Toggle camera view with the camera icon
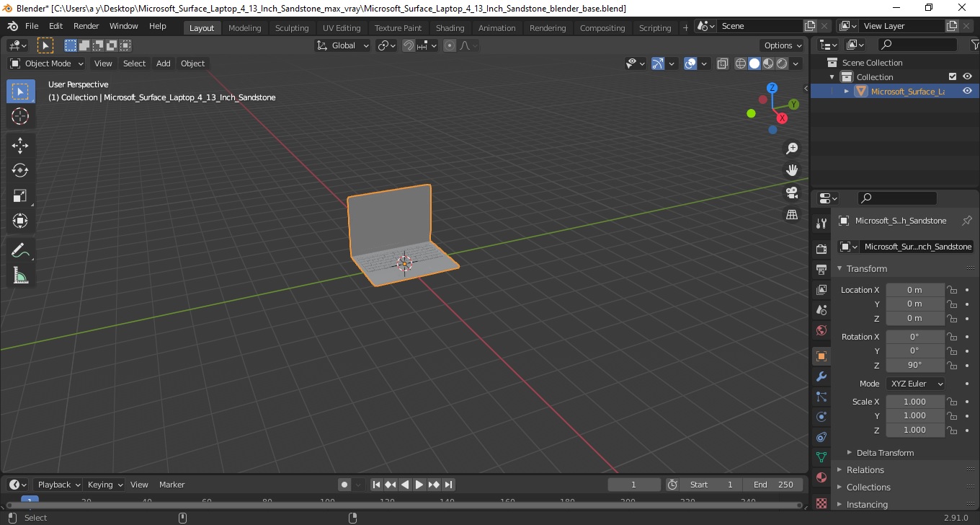The width and height of the screenshot is (980, 525). [792, 193]
